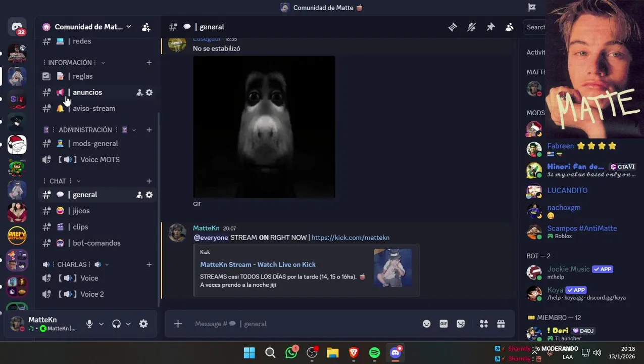Open Kick embed thumbnail image

[393, 267]
